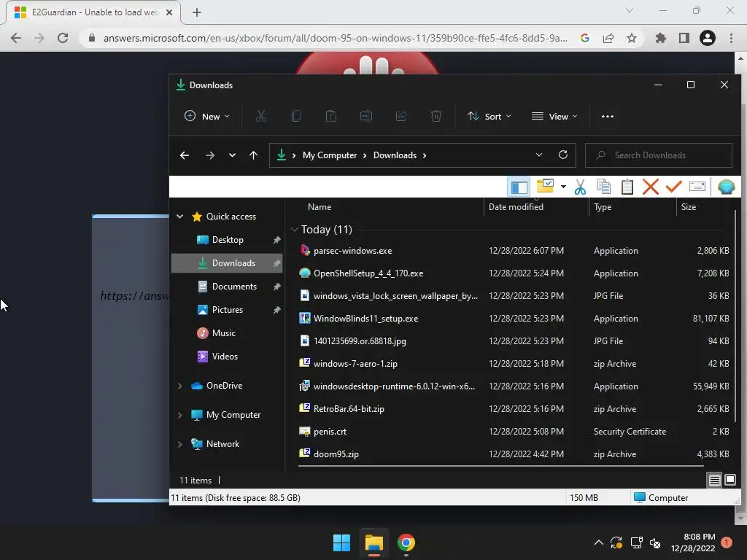Click My Computer in the address breadcrumb
Image resolution: width=747 pixels, height=560 pixels.
click(x=330, y=155)
